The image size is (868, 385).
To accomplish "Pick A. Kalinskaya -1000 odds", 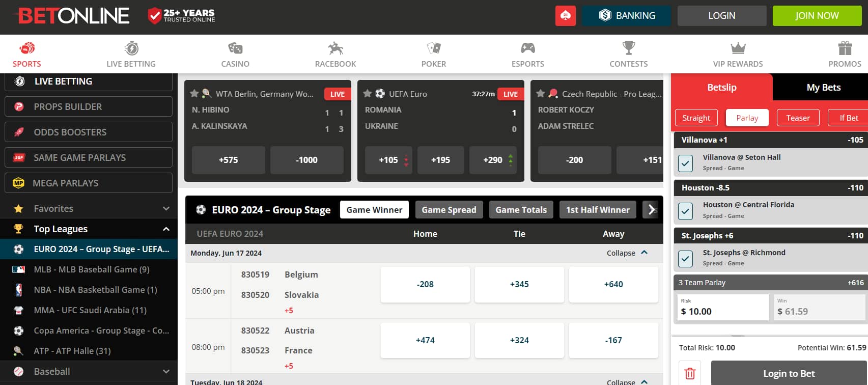I will [x=306, y=160].
